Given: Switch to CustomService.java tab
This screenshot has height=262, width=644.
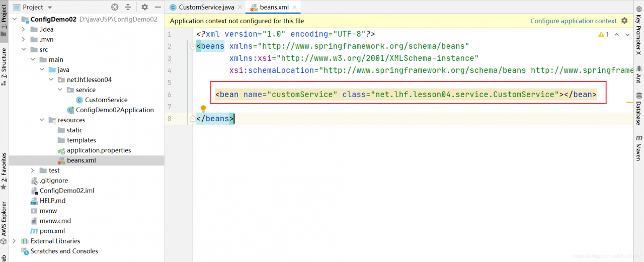Looking at the screenshot, I should click(x=206, y=7).
